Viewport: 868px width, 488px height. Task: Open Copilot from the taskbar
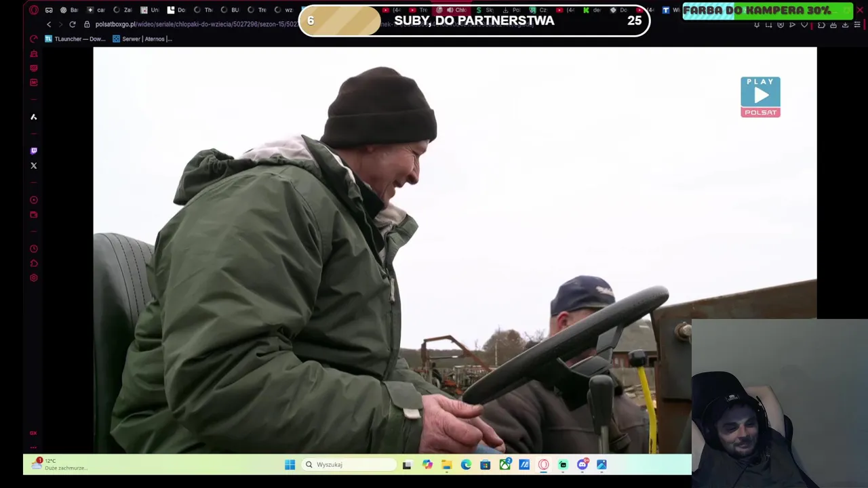click(x=427, y=464)
